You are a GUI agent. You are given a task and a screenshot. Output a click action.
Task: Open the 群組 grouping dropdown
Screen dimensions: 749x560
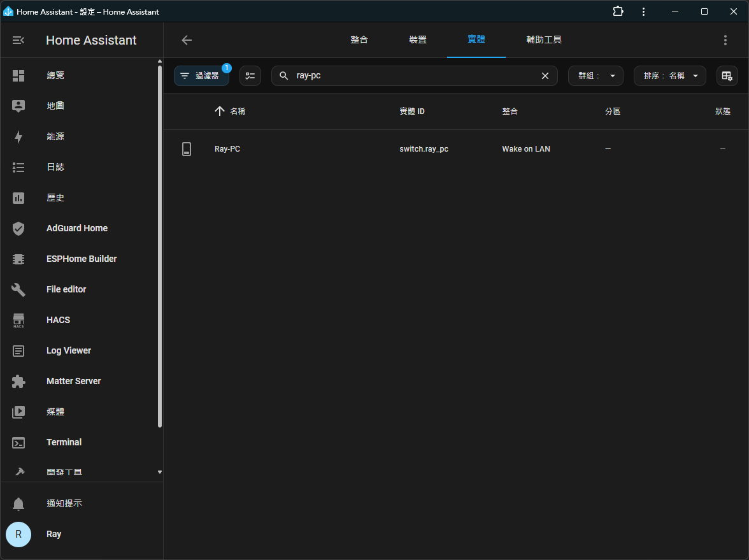click(x=596, y=76)
